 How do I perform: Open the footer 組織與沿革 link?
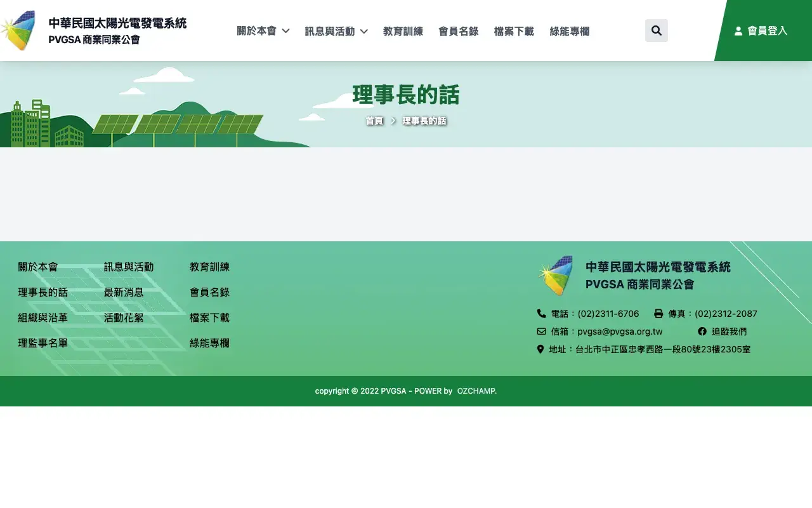click(x=43, y=317)
